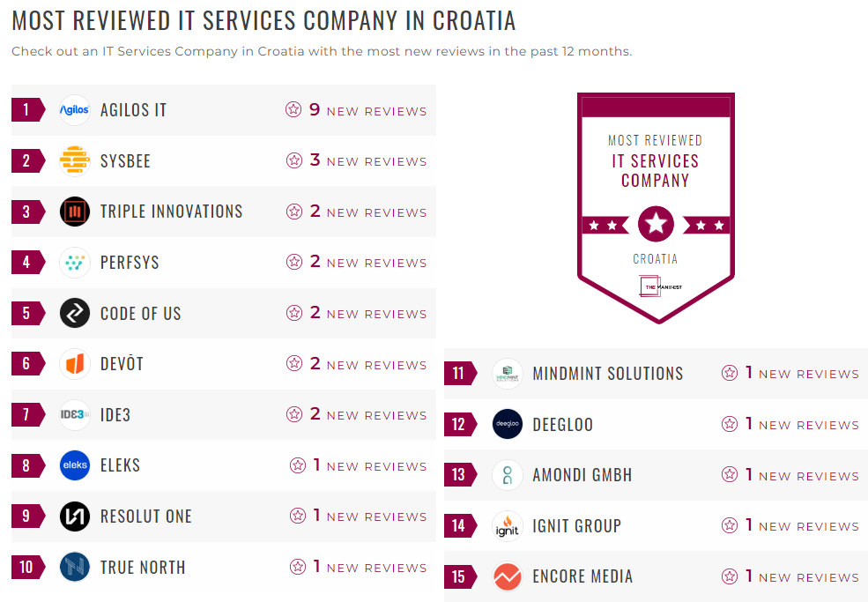The width and height of the screenshot is (868, 602).
Task: Click the Agilos IT company logo
Action: pyautogui.click(x=75, y=109)
